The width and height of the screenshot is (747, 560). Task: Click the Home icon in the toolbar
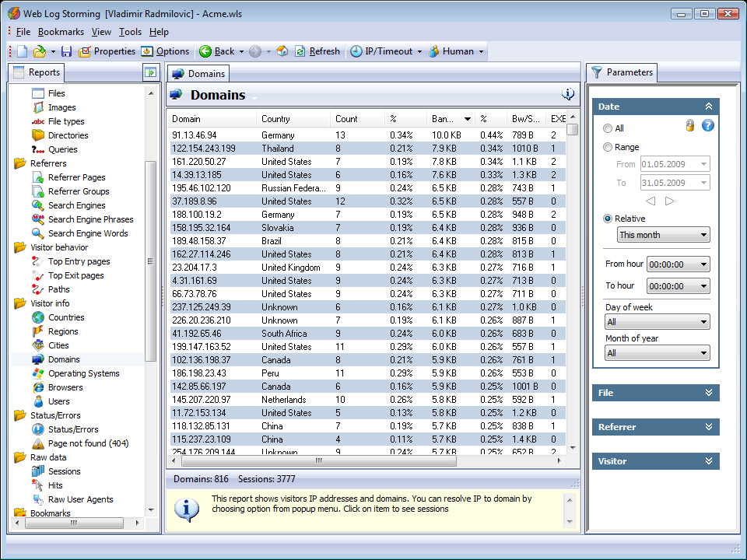[282, 51]
